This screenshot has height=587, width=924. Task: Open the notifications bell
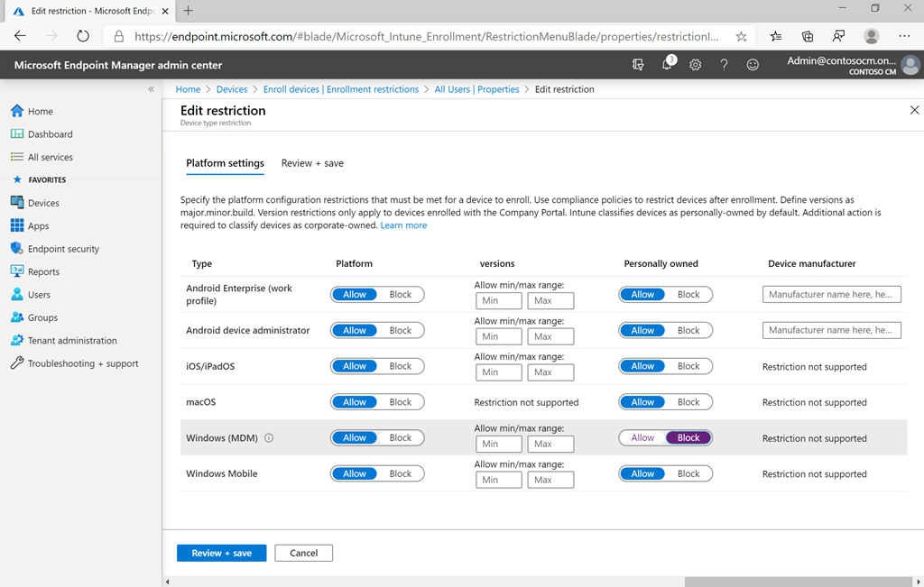click(x=666, y=64)
